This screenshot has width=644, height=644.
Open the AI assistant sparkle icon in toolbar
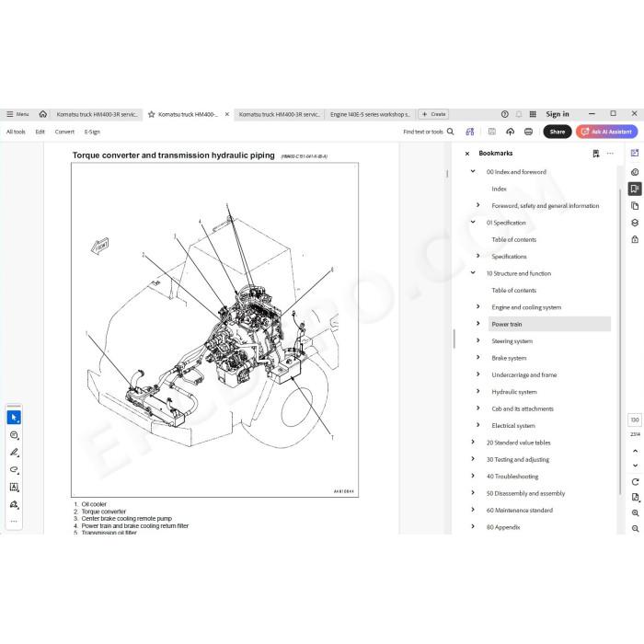pyautogui.click(x=470, y=132)
